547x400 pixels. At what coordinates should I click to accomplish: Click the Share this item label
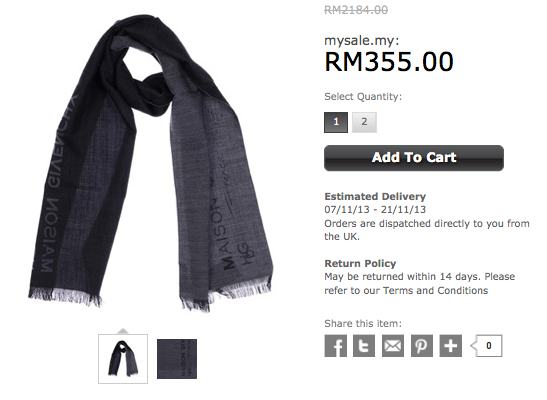coord(363,323)
